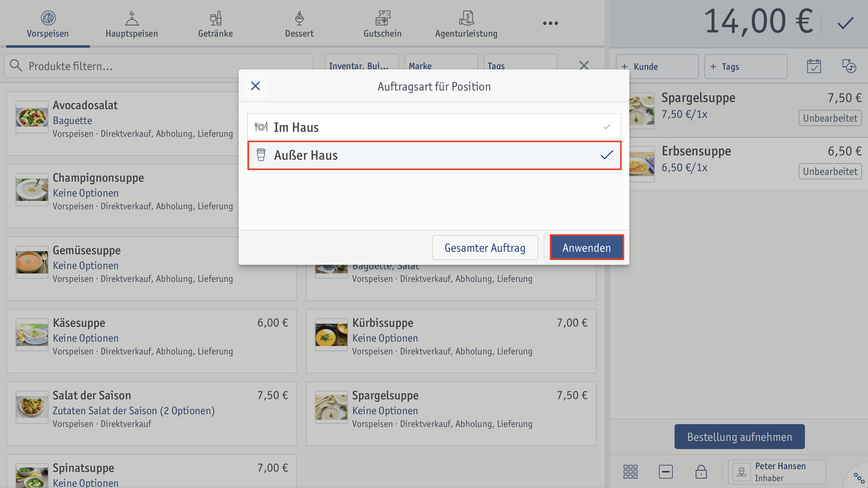This screenshot has width=868, height=488.
Task: Click the minus square icon
Action: tap(666, 472)
